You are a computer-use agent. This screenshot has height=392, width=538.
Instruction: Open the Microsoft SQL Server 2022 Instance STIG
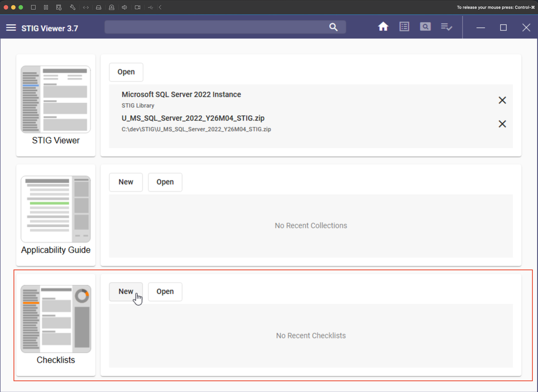(181, 94)
